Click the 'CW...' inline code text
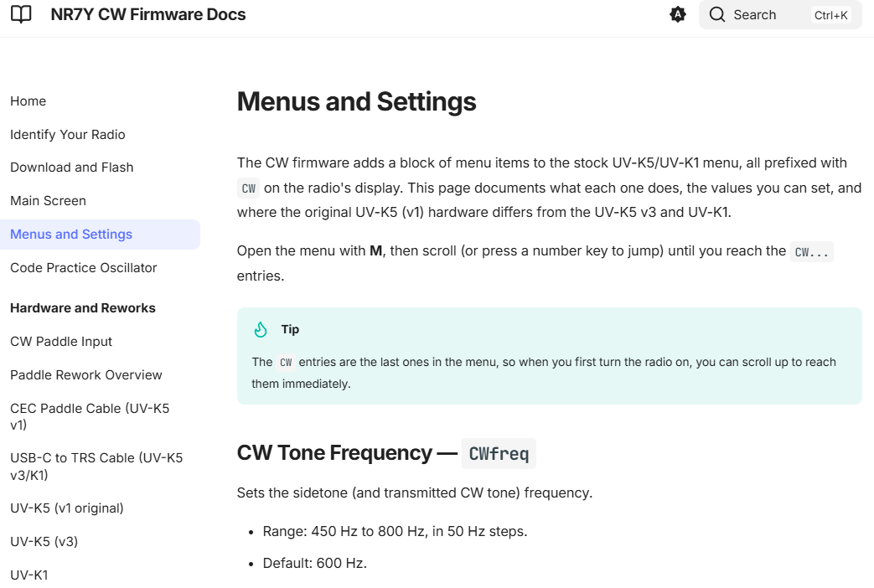 [811, 252]
